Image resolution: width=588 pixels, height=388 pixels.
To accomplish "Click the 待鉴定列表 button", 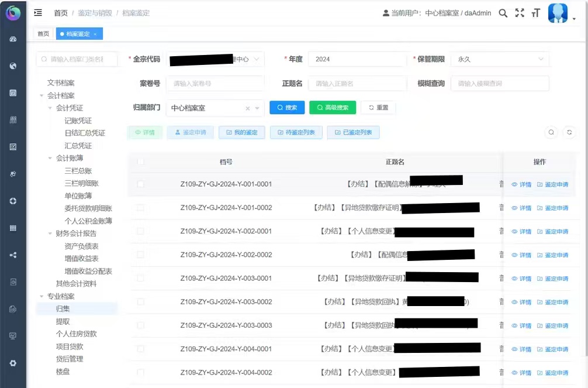I will (296, 132).
